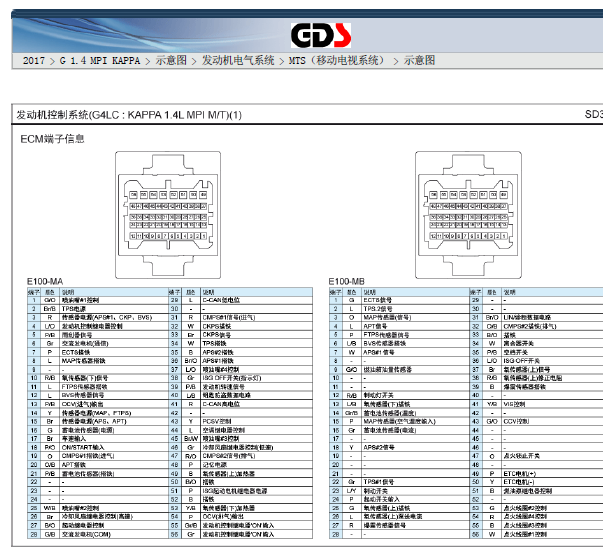Select TPS.2信号 cell in E100-MB
Image resolution: width=603 pixels, height=557 pixels.
click(415, 309)
